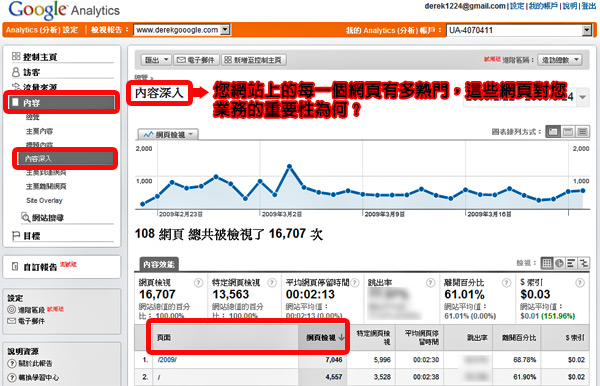600x386 pixels.
Task: Click 新增至控制主頁 add to dashboard button
Action: tap(254, 60)
